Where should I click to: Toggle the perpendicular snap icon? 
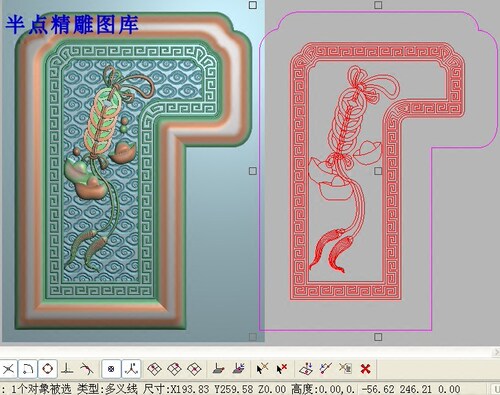pyautogui.click(x=67, y=369)
